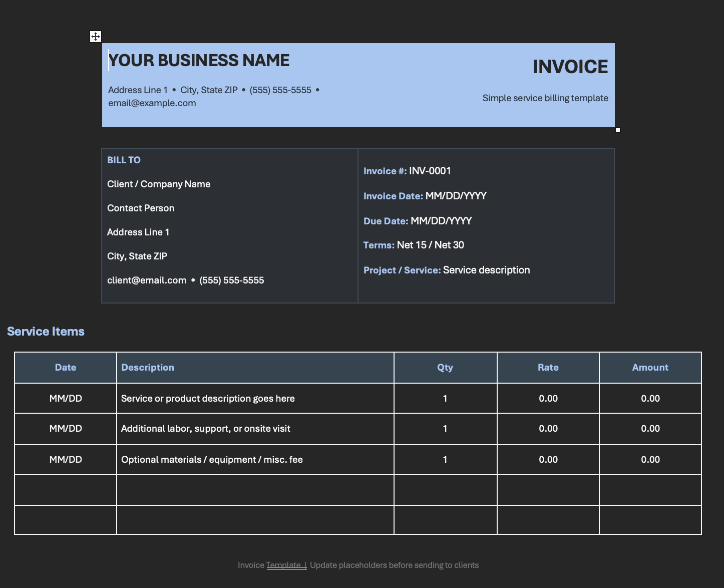
Task: Click the '(555) 555-5555' phone in blue header
Action: 280,90
